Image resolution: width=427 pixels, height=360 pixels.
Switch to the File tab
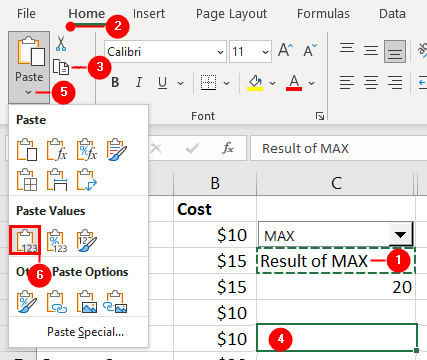point(26,14)
